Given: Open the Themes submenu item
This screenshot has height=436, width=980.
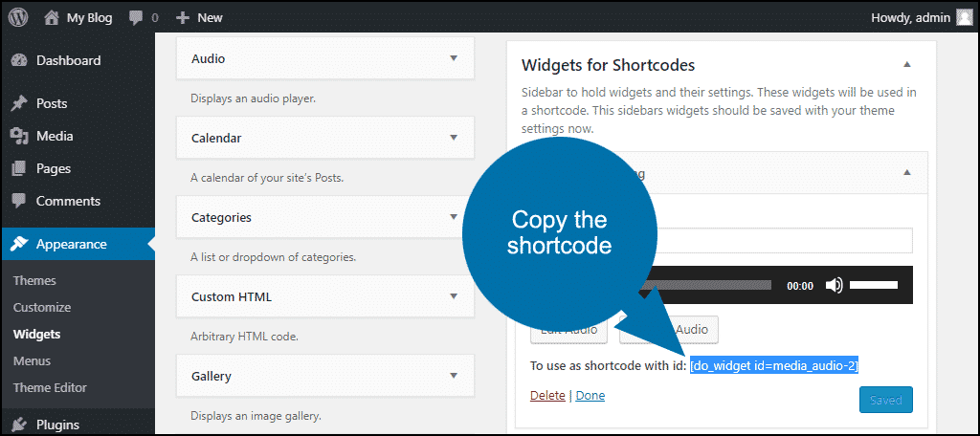Looking at the screenshot, I should point(34,280).
